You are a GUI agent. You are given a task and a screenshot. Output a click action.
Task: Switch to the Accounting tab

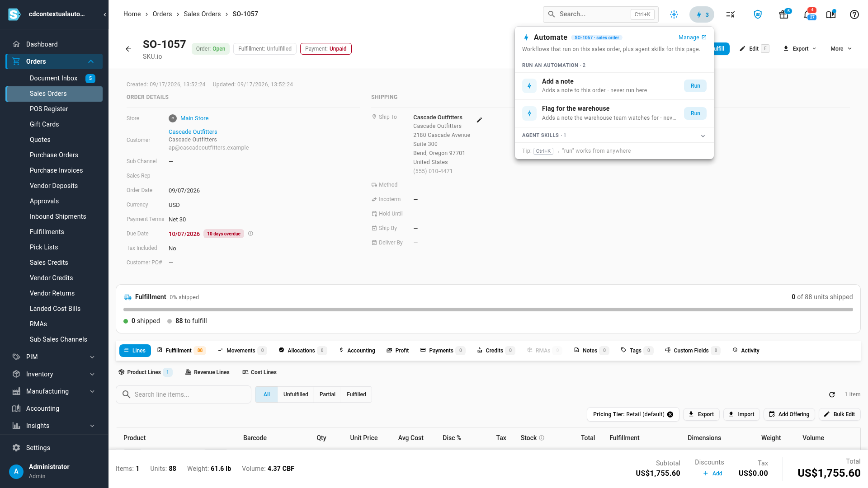[357, 351]
